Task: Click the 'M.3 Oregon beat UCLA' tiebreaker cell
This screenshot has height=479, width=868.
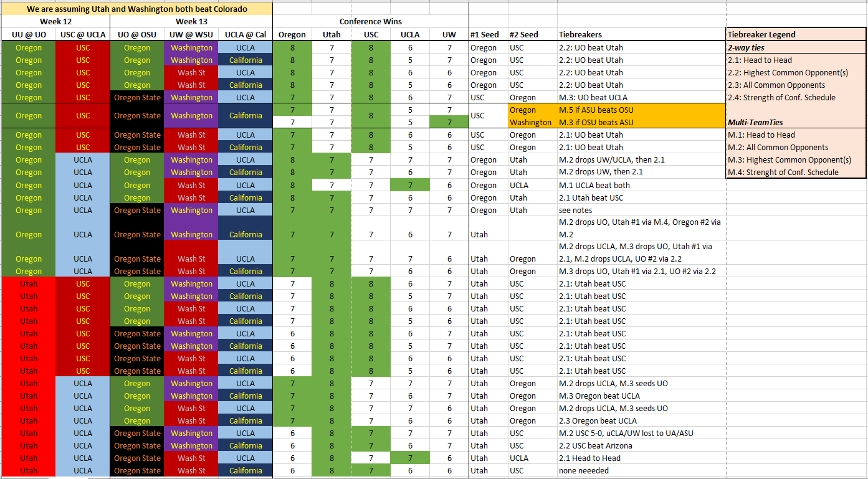Action: coord(642,396)
